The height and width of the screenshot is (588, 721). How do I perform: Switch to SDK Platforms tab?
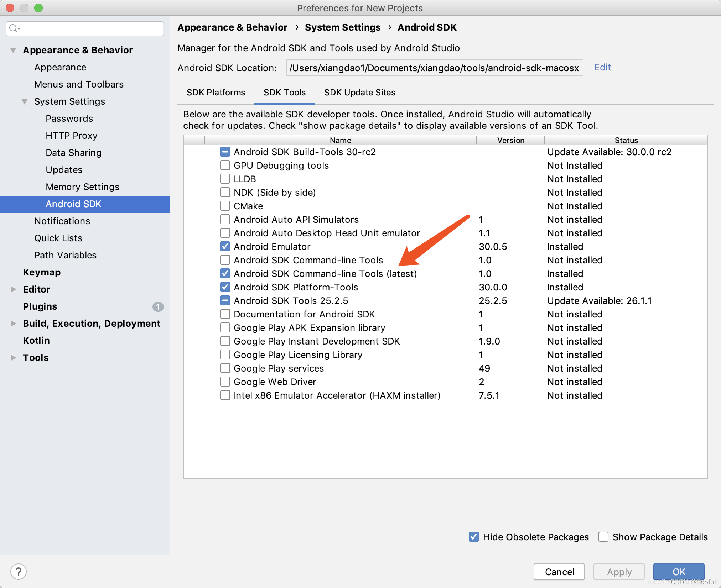click(x=216, y=92)
